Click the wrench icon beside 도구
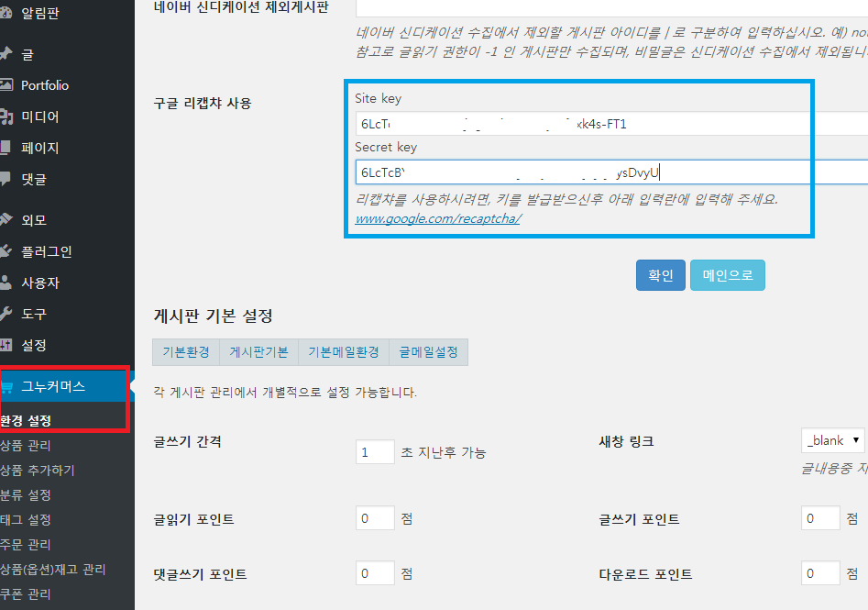The image size is (868, 610). click(5, 314)
